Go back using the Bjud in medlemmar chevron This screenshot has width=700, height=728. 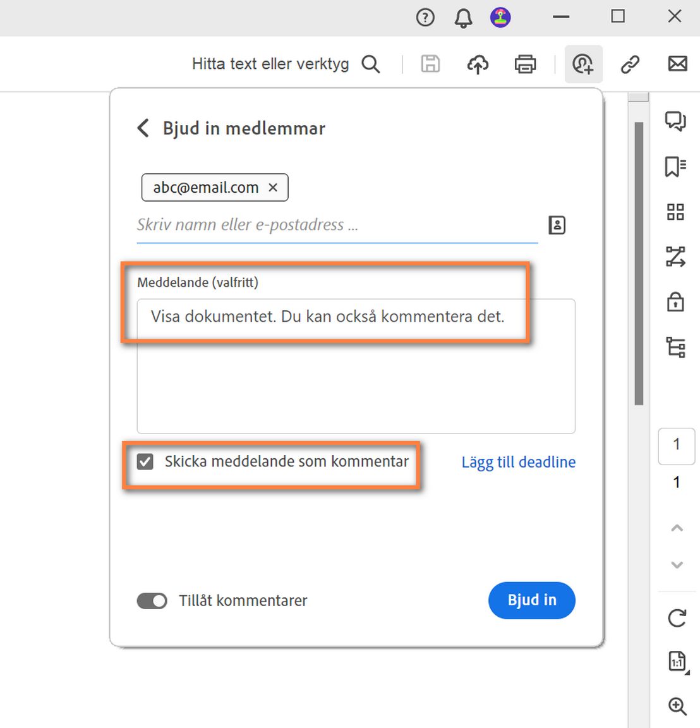(x=142, y=128)
